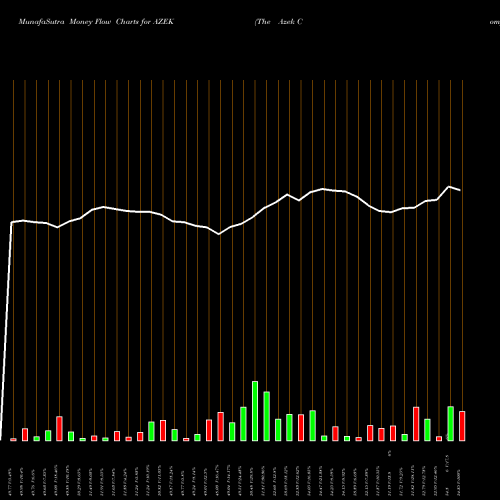Click the '(The Azek C' company name text
500x500 pixels.
point(279,22)
